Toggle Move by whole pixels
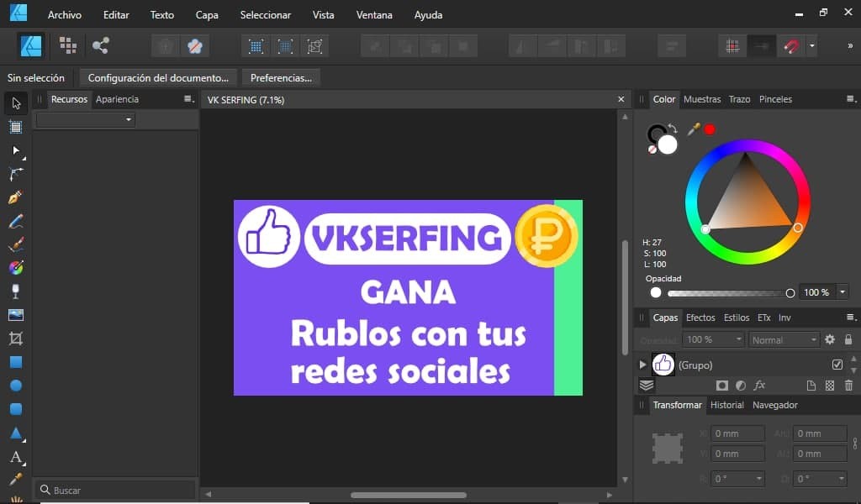This screenshot has width=861, height=504. coord(762,46)
